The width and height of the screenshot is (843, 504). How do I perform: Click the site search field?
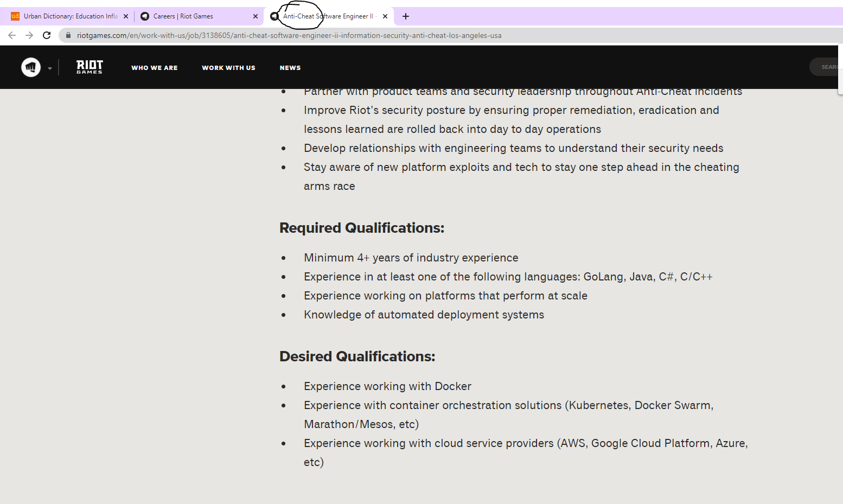tap(826, 67)
